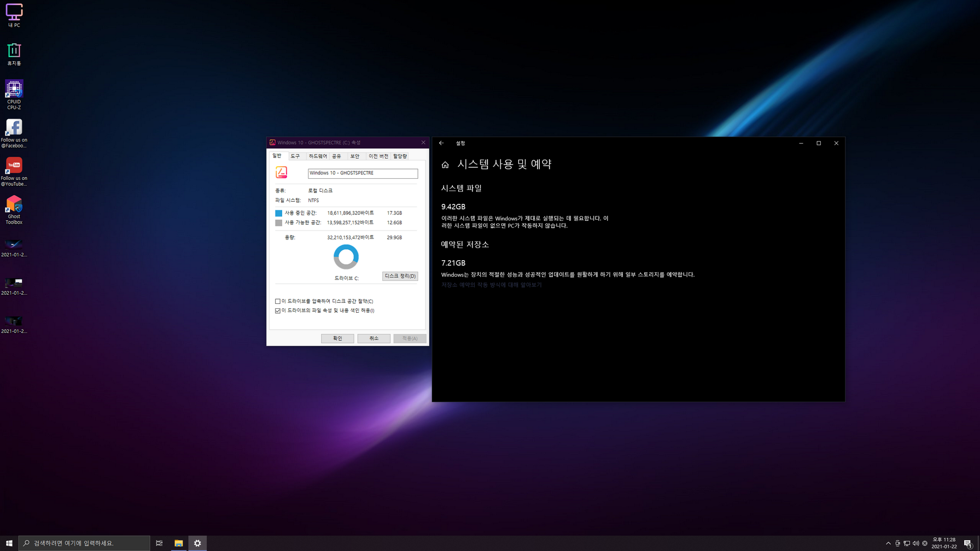The width and height of the screenshot is (980, 551).
Task: Click 18,611,896,320바이트 used space value
Action: (x=351, y=213)
